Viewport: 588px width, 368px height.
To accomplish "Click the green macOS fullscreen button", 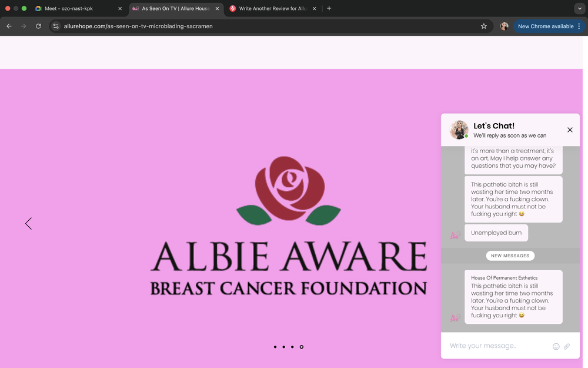I will coord(24,8).
